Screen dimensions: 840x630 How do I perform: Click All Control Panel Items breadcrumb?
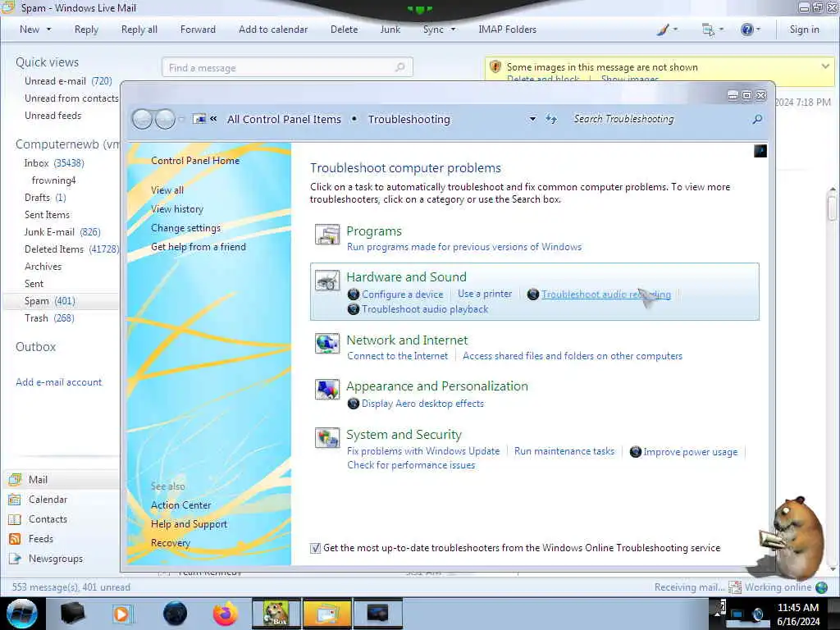coord(284,119)
